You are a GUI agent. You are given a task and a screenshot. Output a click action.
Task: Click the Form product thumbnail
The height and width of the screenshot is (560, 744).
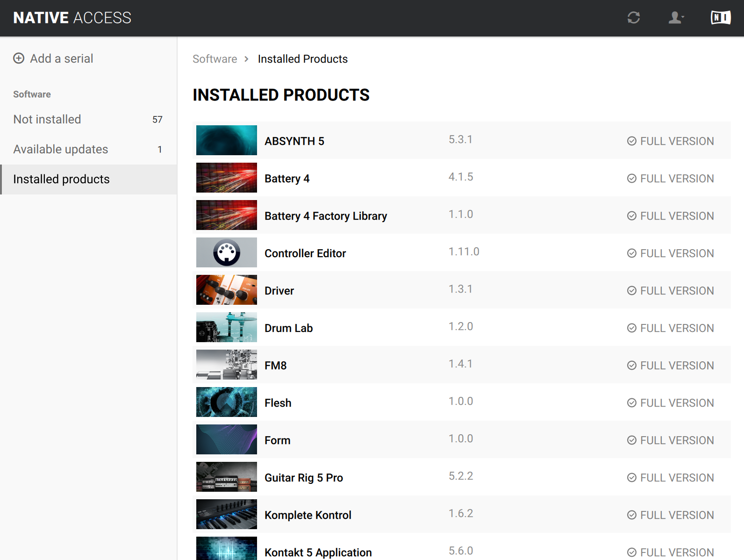coord(227,439)
